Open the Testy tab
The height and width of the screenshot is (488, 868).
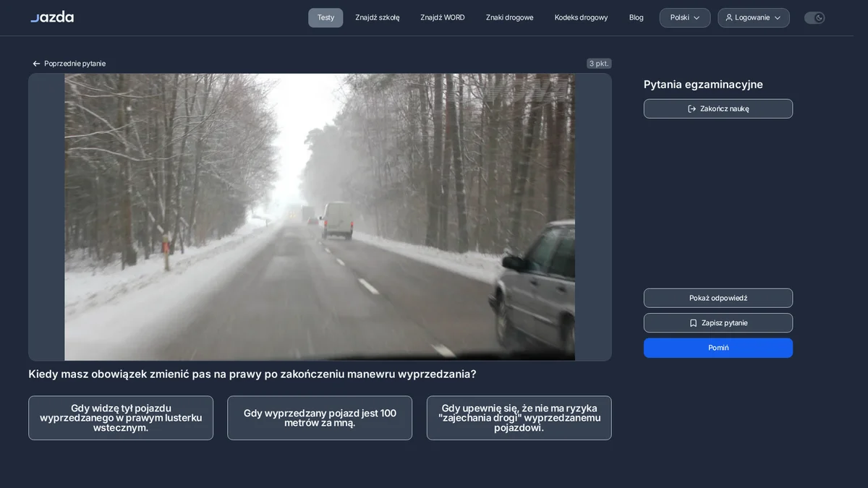pos(325,17)
